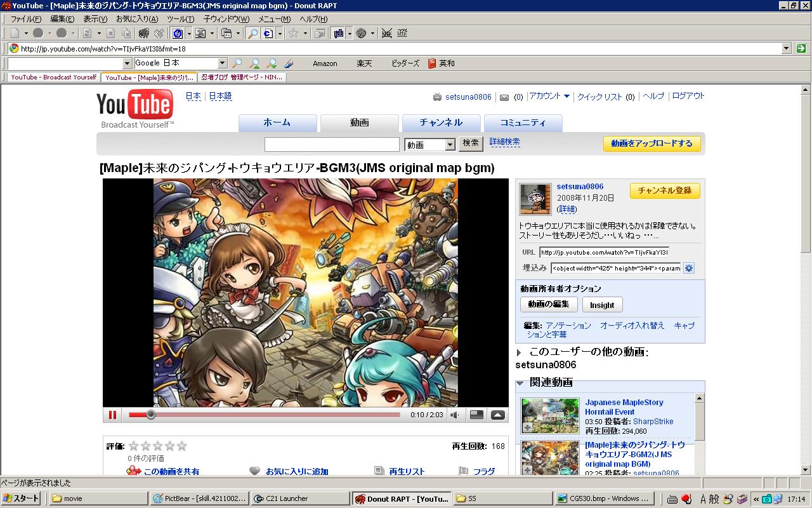Mute the video using the player speaker icon
Screen dimensions: 812x508
tap(455, 415)
